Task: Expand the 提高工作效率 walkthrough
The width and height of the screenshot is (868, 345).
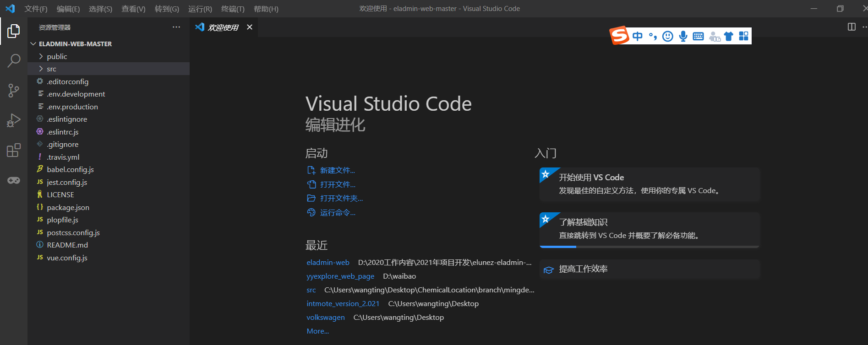Action: (x=650, y=269)
